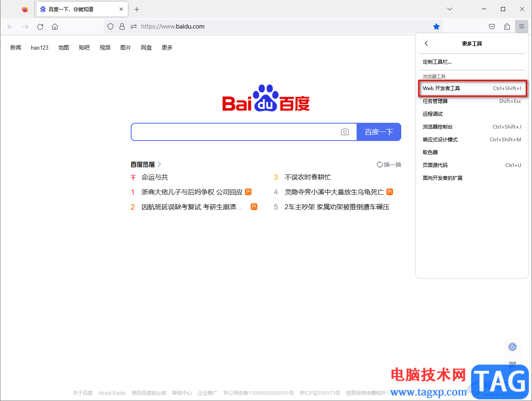This screenshot has width=532, height=401.
Task: Expand the 更多 navigation link
Action: [x=167, y=48]
